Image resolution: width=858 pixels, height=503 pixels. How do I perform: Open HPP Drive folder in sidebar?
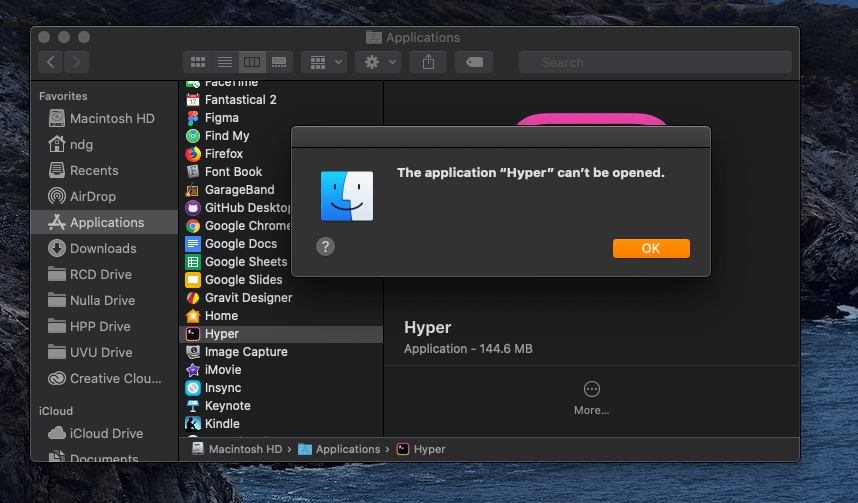coord(104,326)
